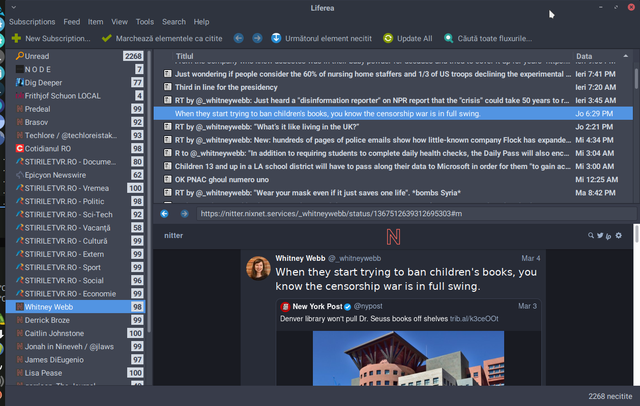Click the window menu chevron at top-left
Image resolution: width=640 pixels, height=406 pixels.
pos(13,7)
